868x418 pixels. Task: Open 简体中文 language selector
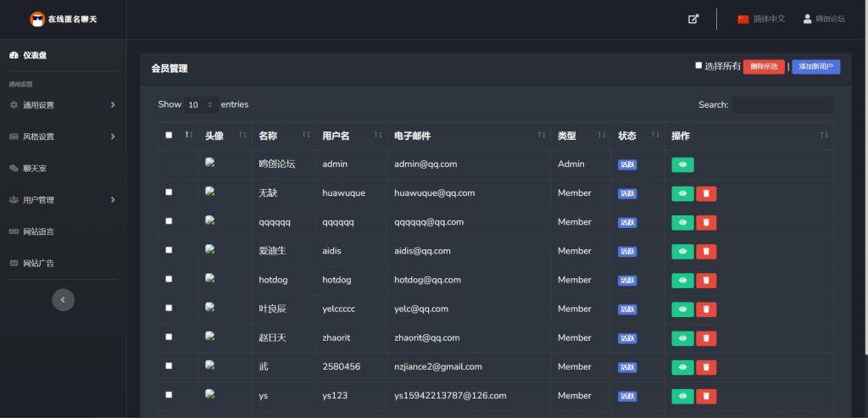pos(761,19)
